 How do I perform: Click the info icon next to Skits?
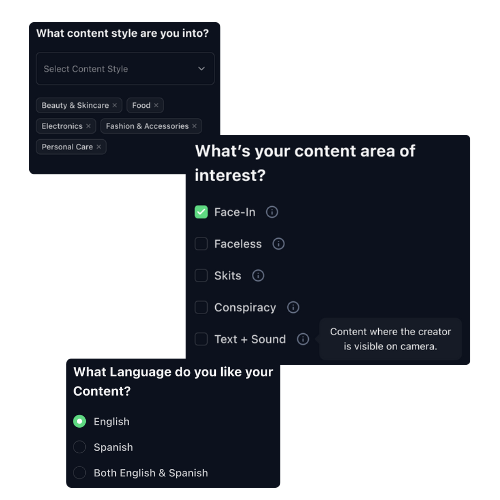[258, 276]
